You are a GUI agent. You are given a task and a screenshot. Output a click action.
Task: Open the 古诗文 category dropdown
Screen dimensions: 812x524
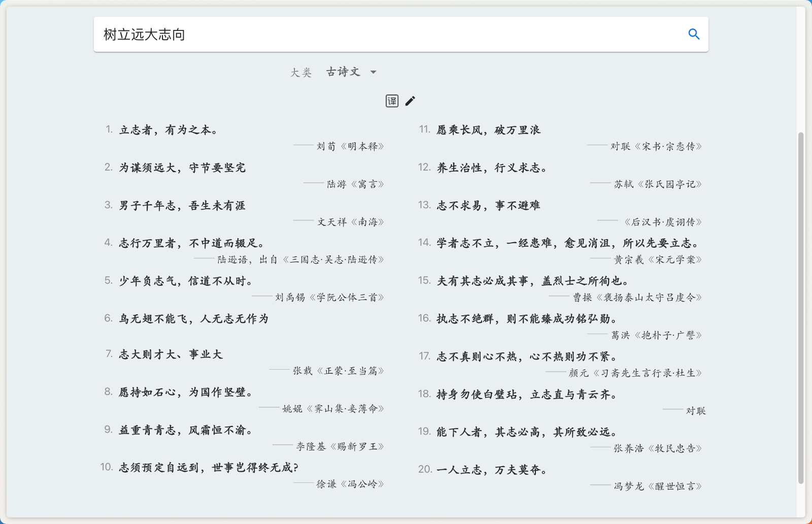344,72
